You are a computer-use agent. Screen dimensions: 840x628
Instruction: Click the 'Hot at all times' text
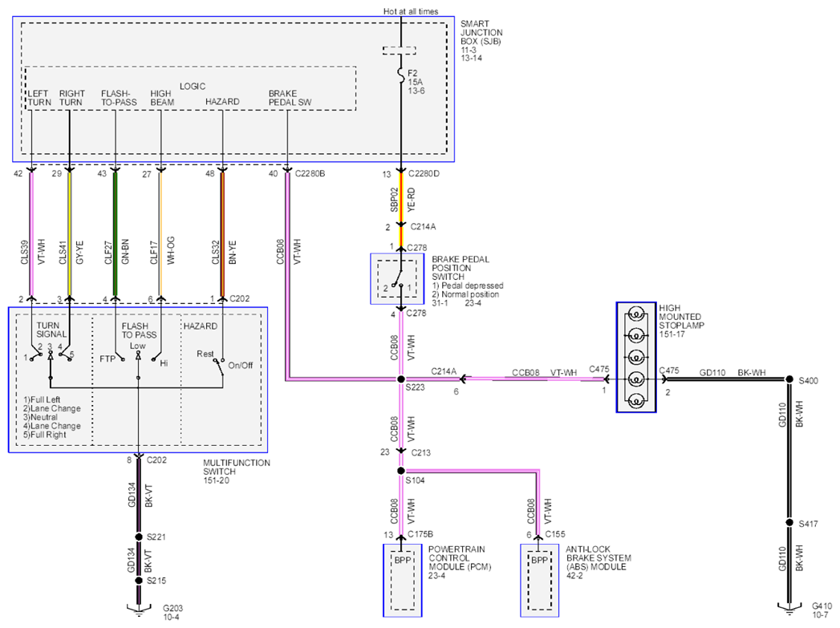pos(411,11)
